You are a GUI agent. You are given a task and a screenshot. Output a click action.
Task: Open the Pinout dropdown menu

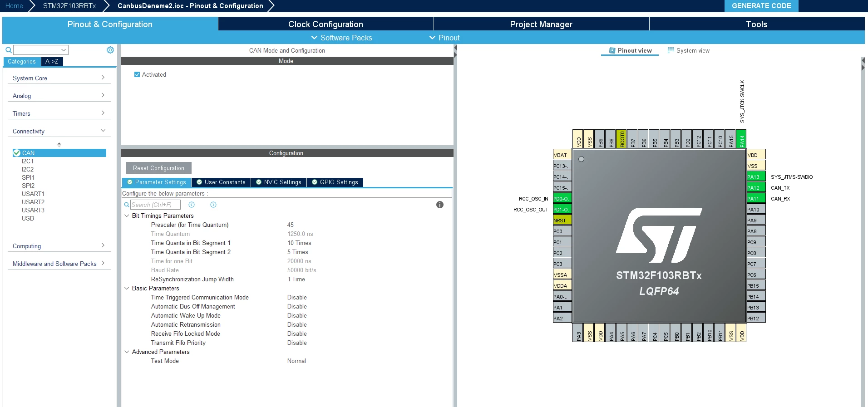[x=444, y=38]
